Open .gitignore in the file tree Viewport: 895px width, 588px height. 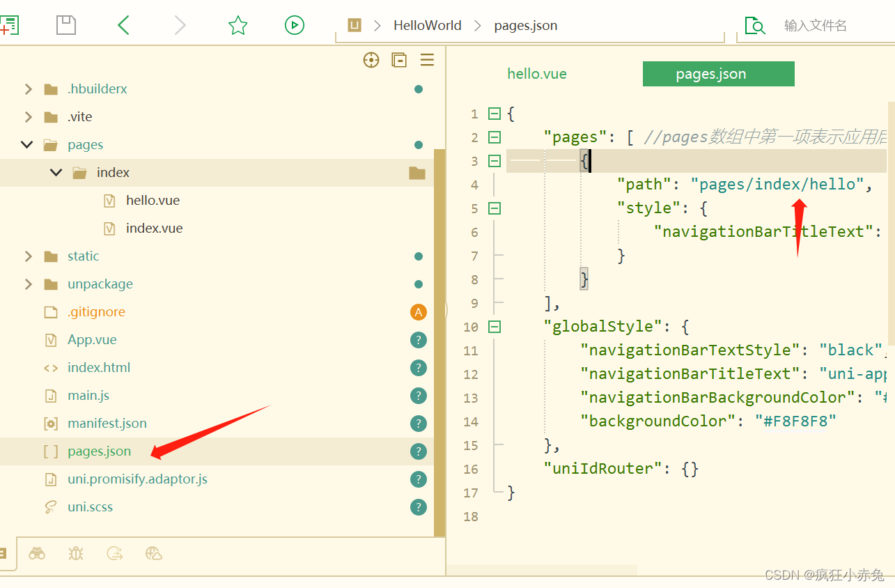click(96, 312)
